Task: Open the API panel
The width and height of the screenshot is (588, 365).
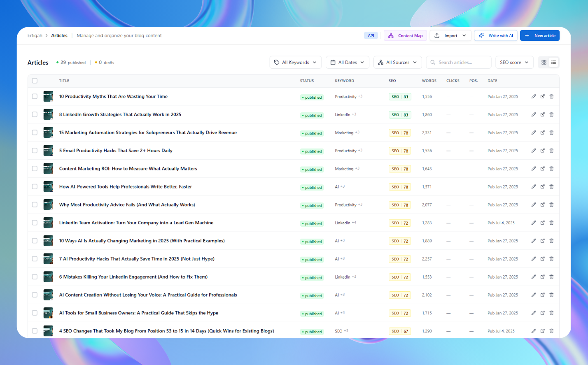Action: click(371, 35)
